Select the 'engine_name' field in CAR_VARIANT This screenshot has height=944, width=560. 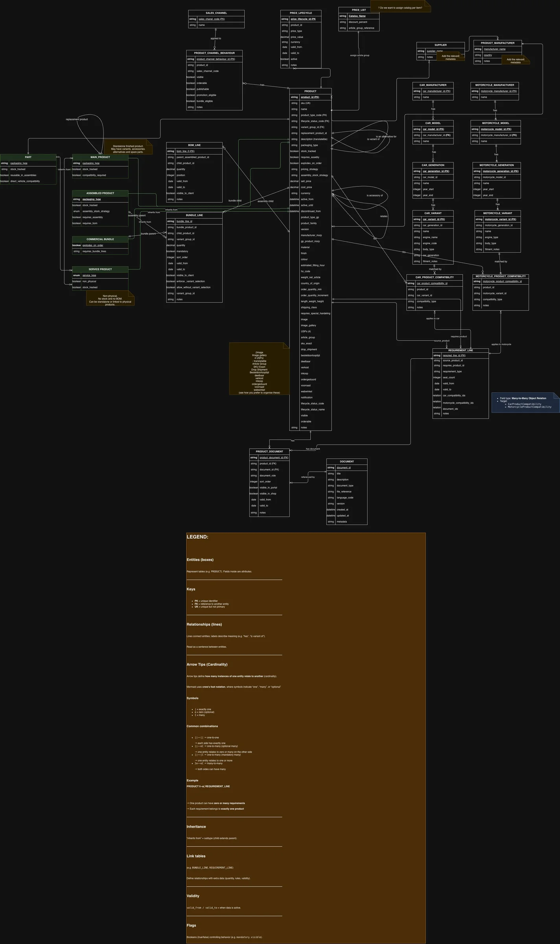coord(433,237)
